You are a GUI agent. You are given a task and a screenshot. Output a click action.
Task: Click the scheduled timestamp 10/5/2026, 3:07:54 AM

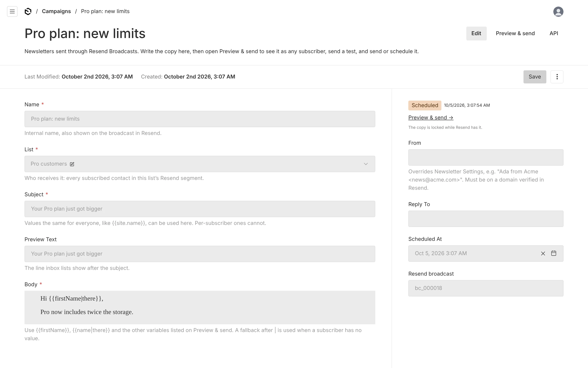tap(467, 105)
